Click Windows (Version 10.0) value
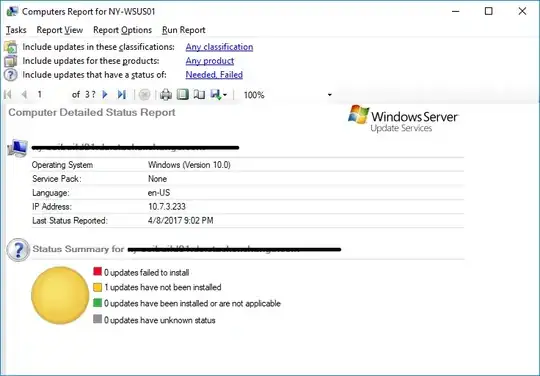This screenshot has width=540, height=376. pyautogui.click(x=189, y=165)
